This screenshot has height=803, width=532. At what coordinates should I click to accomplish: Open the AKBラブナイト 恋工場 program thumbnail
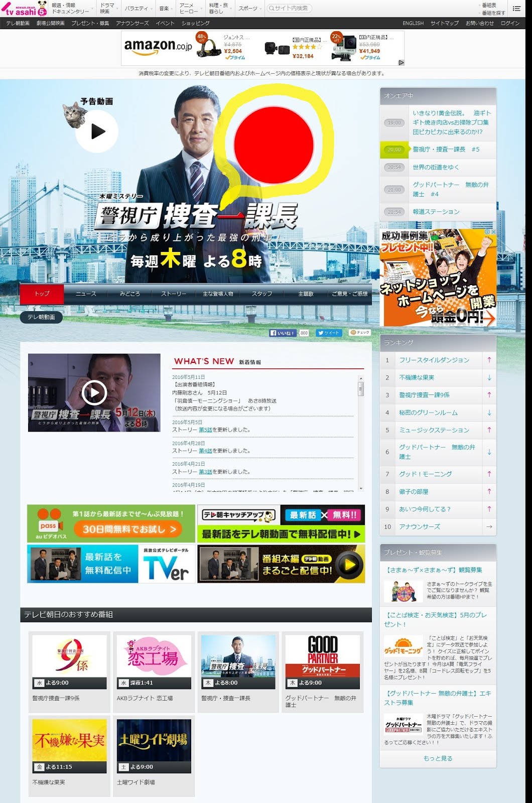pyautogui.click(x=154, y=662)
